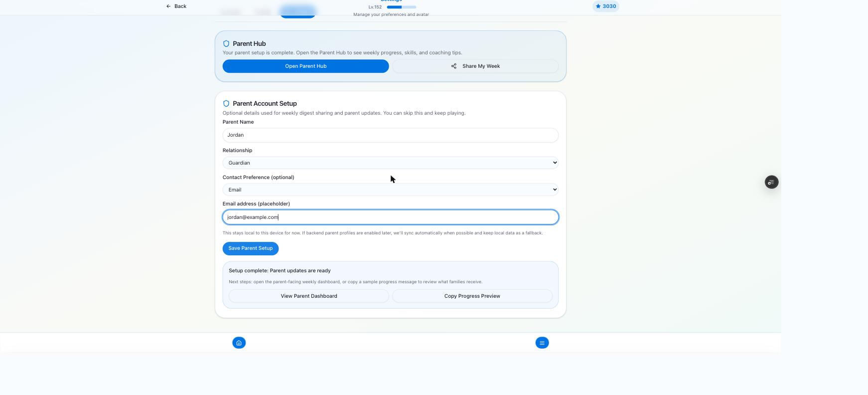Screen dimensions: 868x395
Task: Click the level 152 progress bar
Action: 401,7
